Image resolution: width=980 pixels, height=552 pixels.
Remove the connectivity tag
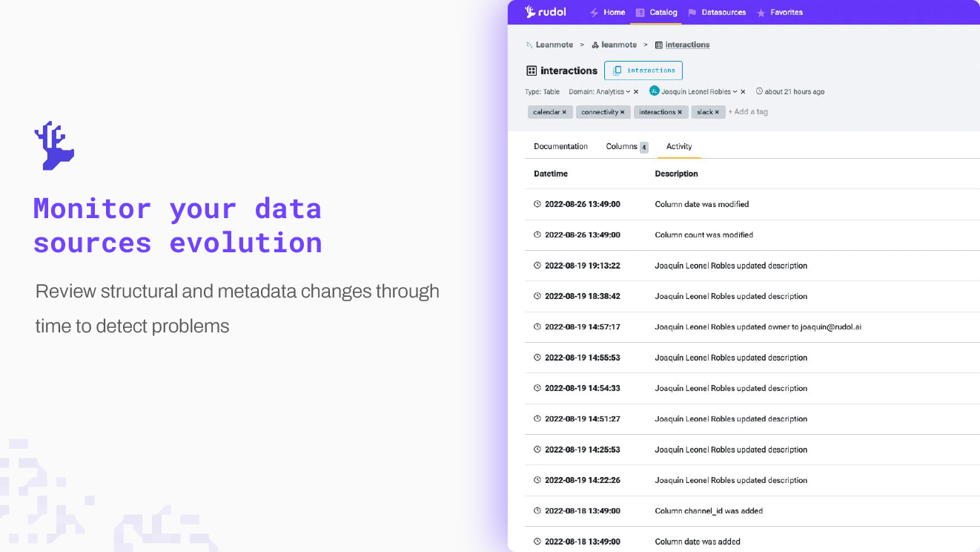[622, 113]
